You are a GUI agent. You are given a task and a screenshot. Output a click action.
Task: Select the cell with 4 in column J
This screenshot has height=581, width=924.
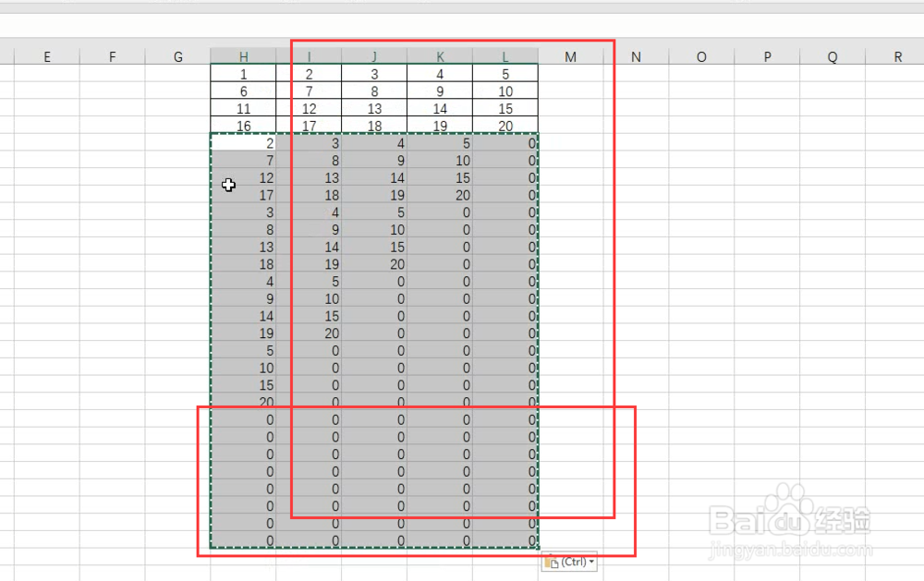pyautogui.click(x=374, y=142)
